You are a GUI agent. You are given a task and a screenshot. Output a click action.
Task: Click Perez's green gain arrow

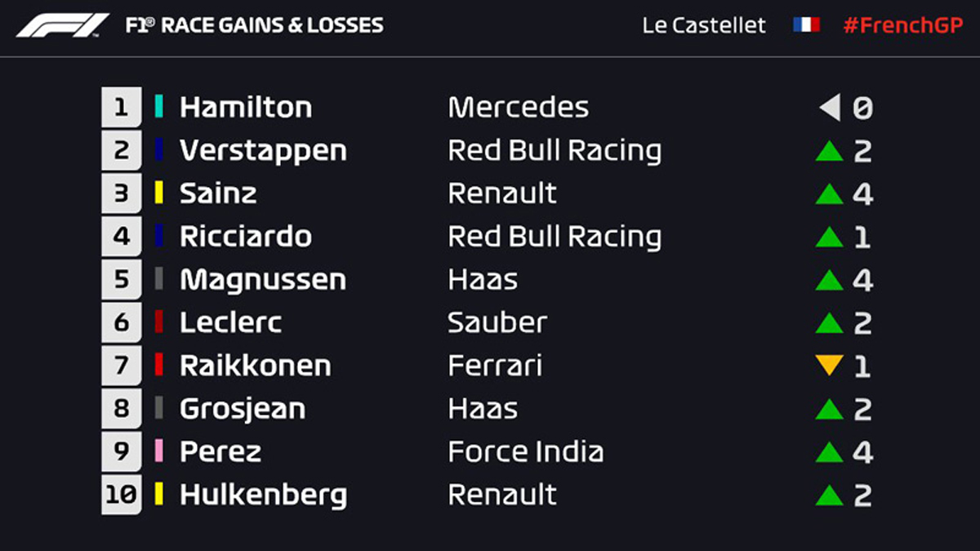tap(829, 451)
